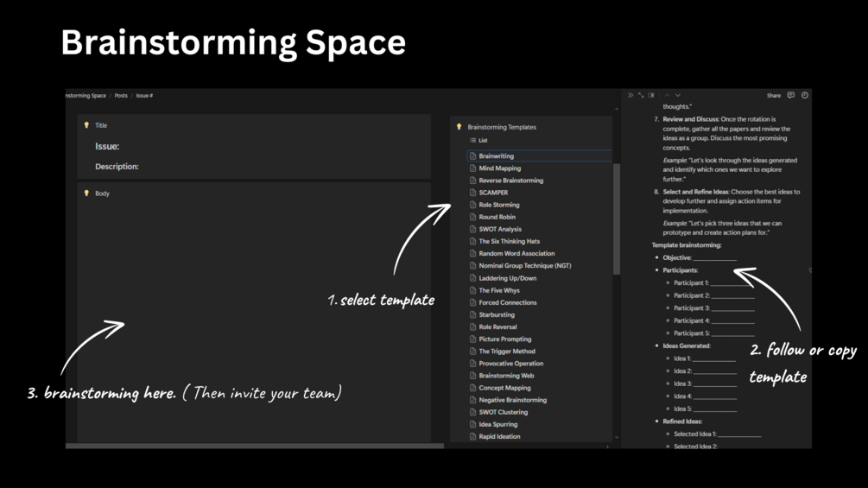Collapse side panel with double-chevron icon
This screenshot has width=868, height=488.
(x=630, y=96)
